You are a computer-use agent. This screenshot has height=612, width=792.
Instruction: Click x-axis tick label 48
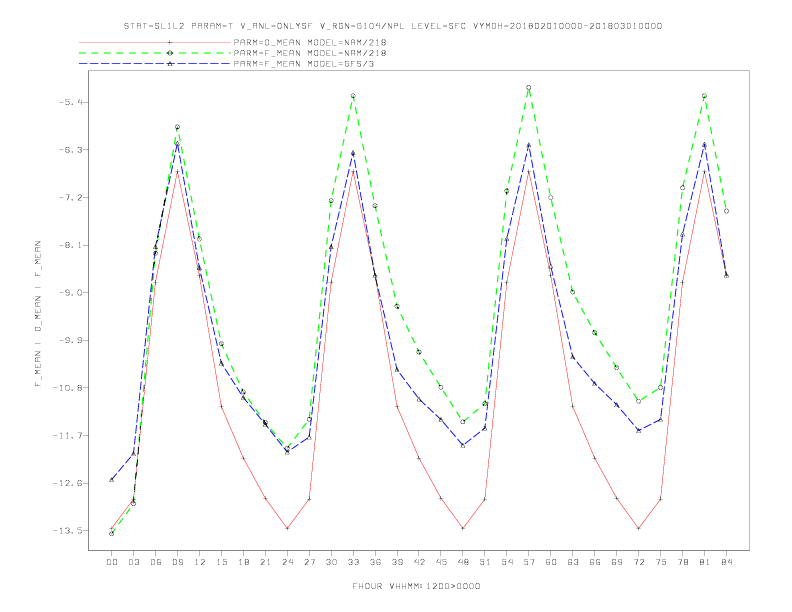click(x=463, y=562)
